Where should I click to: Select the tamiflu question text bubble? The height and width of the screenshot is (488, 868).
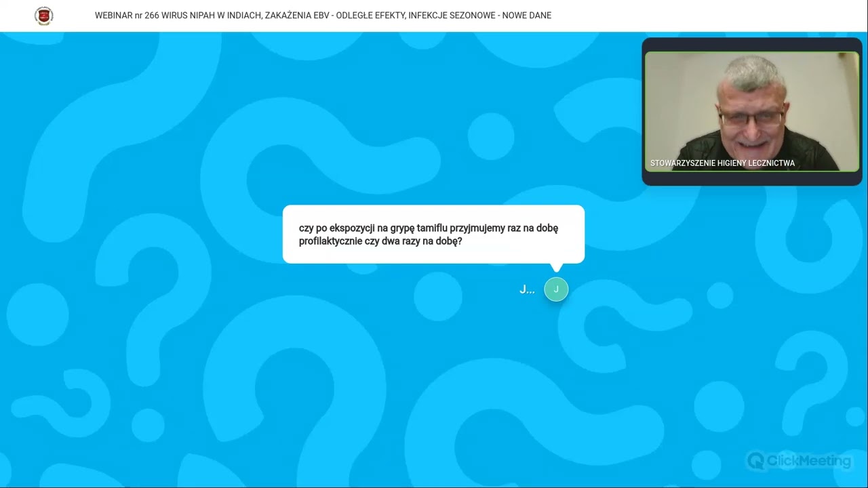click(433, 234)
